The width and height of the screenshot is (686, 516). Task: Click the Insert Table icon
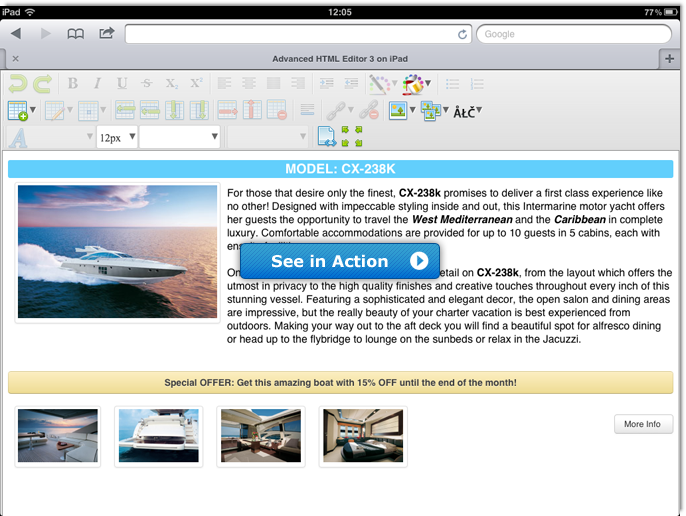coord(18,110)
